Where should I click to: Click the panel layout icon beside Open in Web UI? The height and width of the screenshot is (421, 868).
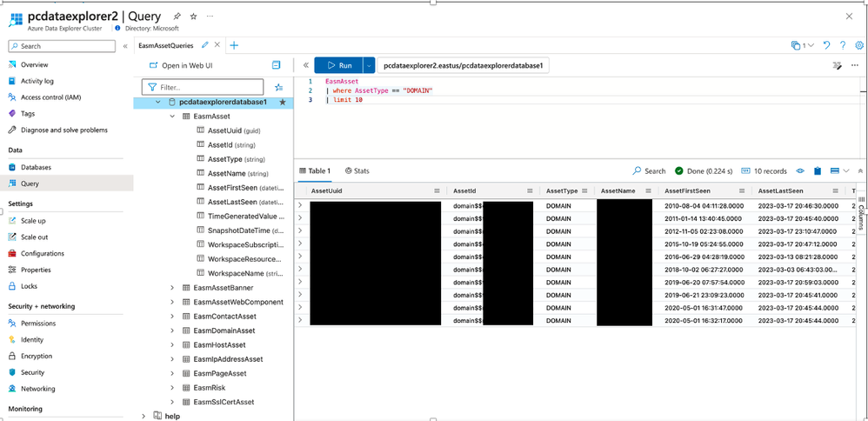coord(277,65)
